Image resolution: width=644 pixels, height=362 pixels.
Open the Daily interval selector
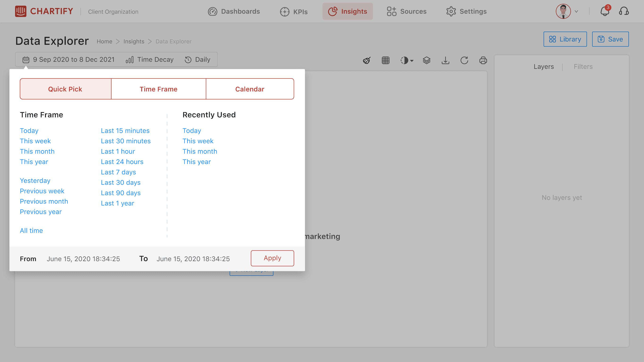coord(198,59)
